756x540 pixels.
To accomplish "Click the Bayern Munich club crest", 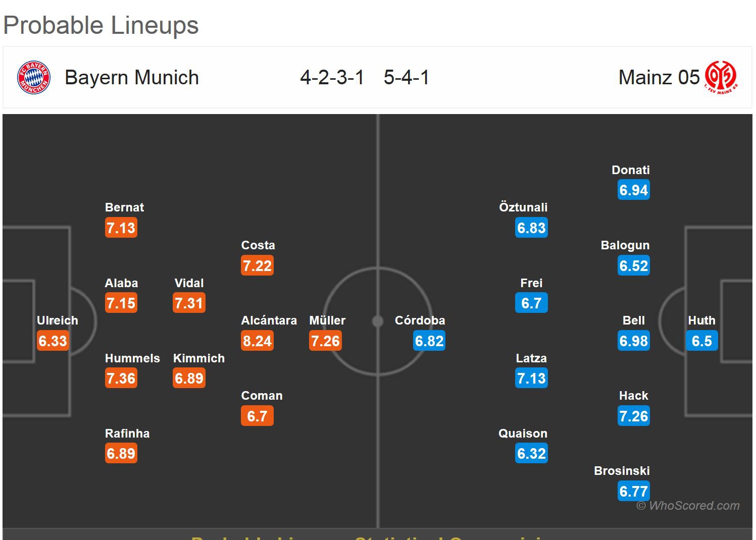I will (x=33, y=78).
